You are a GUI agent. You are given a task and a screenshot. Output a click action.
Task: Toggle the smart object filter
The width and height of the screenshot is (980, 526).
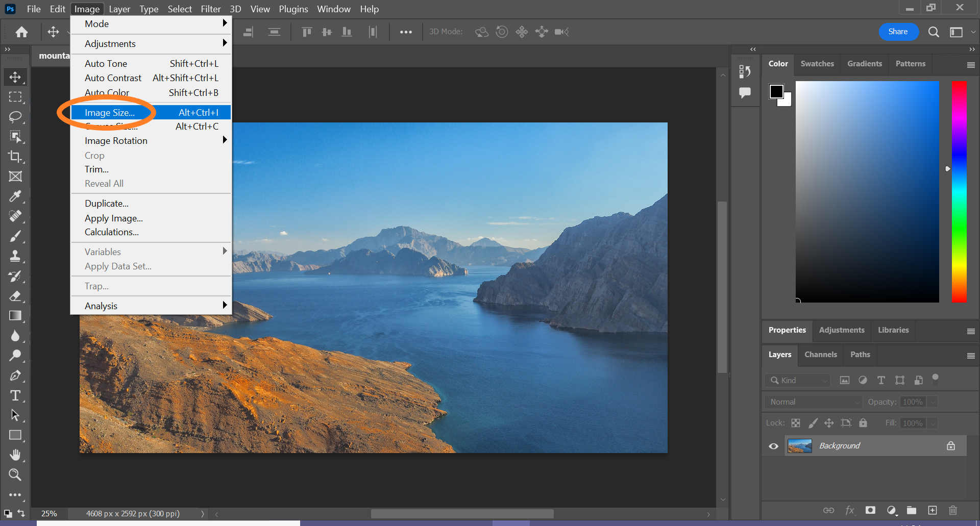(x=918, y=380)
